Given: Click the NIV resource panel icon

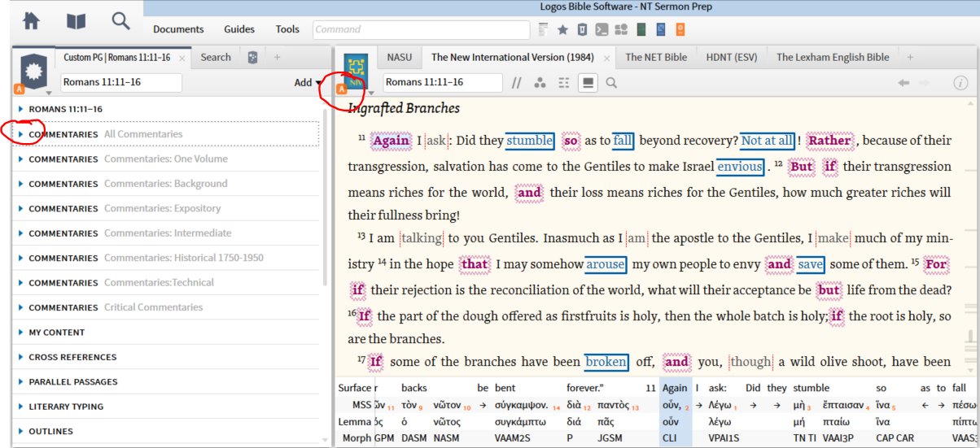Looking at the screenshot, I should coord(357,71).
